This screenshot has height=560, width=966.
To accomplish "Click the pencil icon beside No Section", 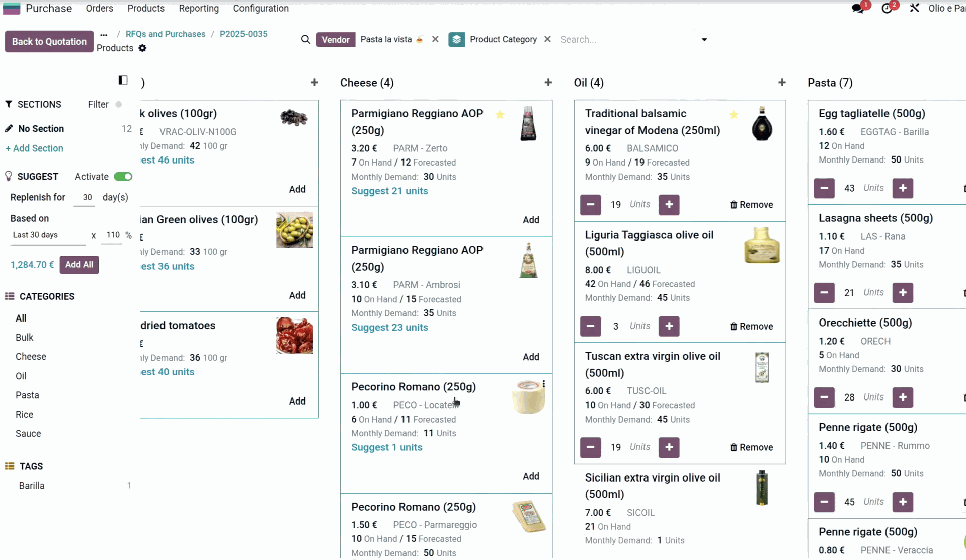I will point(9,128).
